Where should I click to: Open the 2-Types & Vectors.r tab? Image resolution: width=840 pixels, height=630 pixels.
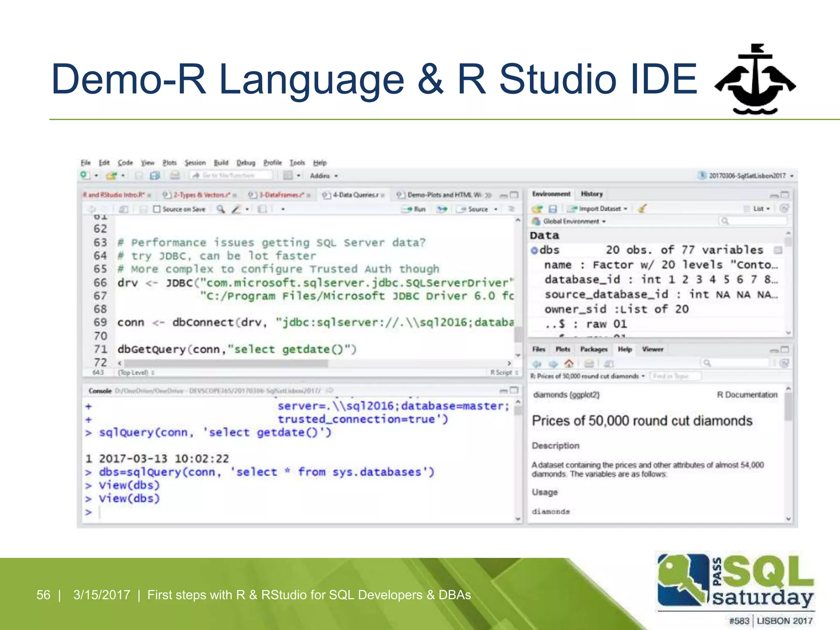coord(199,195)
